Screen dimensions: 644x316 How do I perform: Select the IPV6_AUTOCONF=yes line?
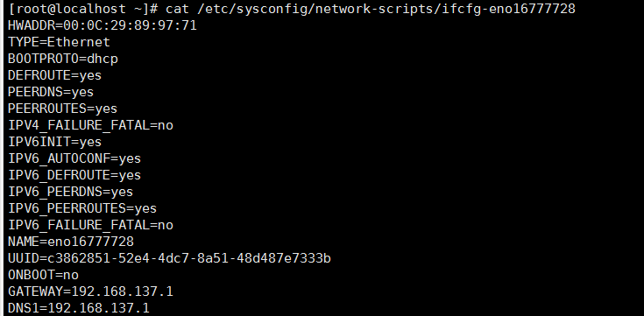pos(74,158)
